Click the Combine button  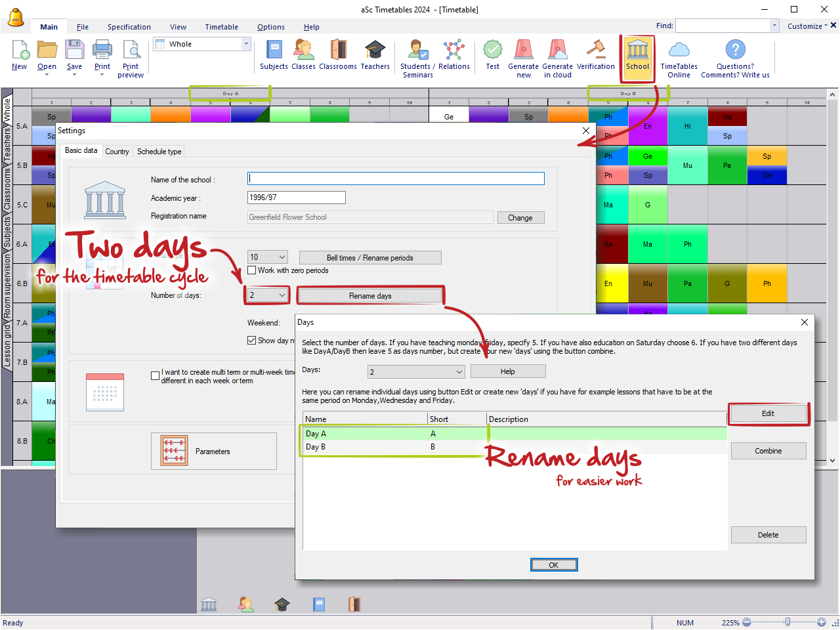tap(768, 451)
